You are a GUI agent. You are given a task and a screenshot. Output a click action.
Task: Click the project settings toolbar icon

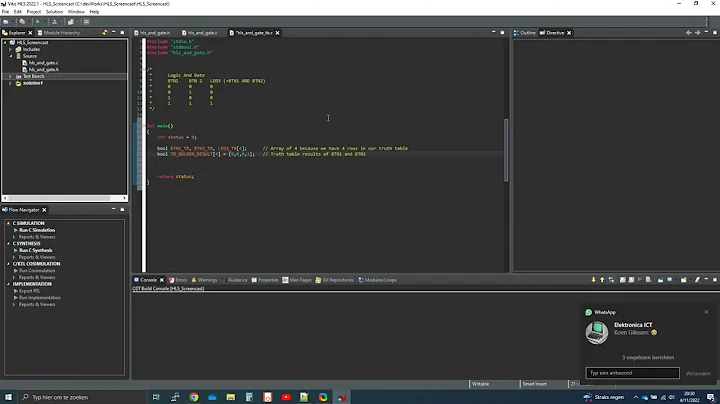pos(22,22)
